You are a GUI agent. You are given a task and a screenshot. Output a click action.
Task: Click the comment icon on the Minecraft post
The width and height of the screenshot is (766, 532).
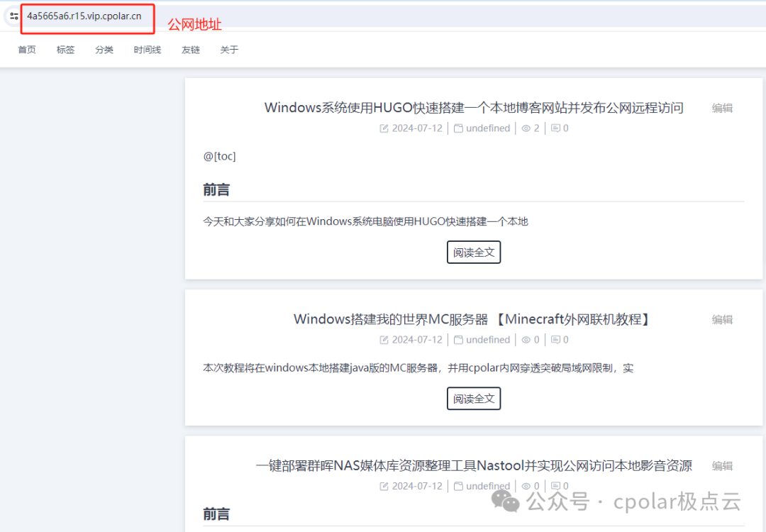pos(555,340)
